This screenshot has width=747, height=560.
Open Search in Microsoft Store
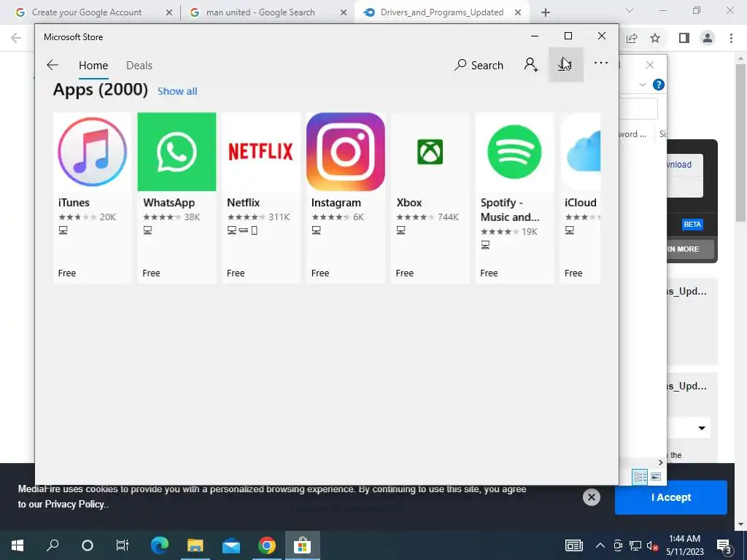click(479, 65)
